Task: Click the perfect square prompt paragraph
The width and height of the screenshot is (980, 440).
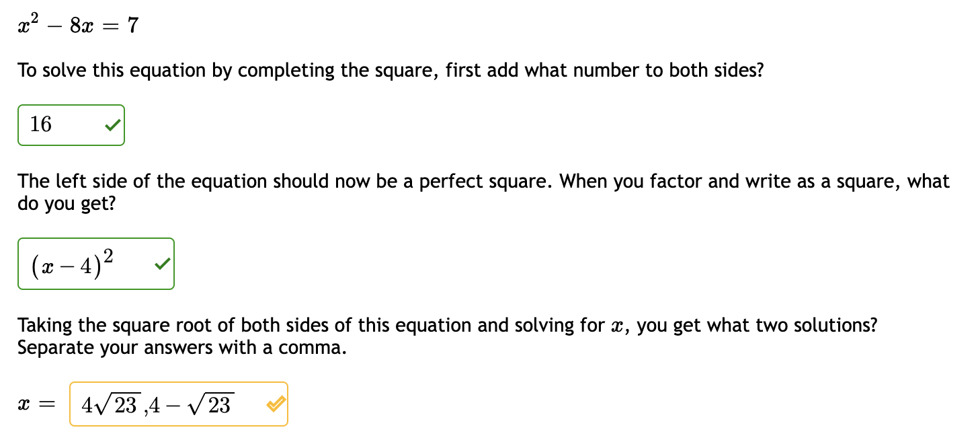Action: tap(483, 192)
